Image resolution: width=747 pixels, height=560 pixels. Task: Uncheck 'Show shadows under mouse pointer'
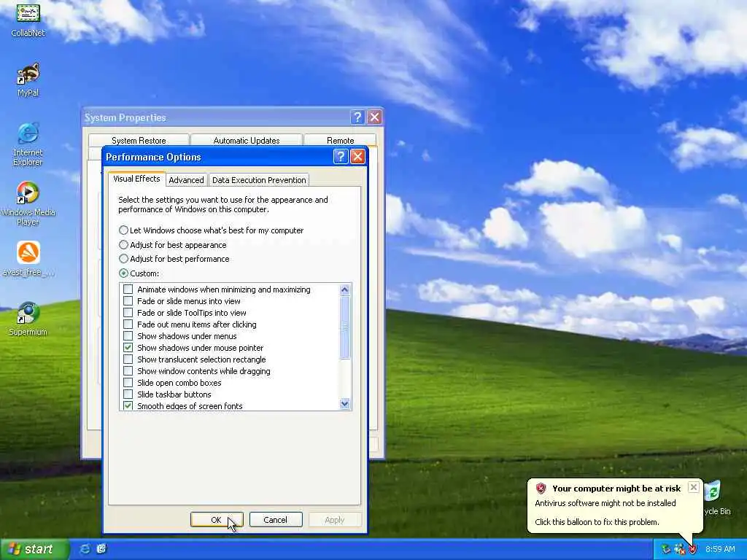(128, 348)
